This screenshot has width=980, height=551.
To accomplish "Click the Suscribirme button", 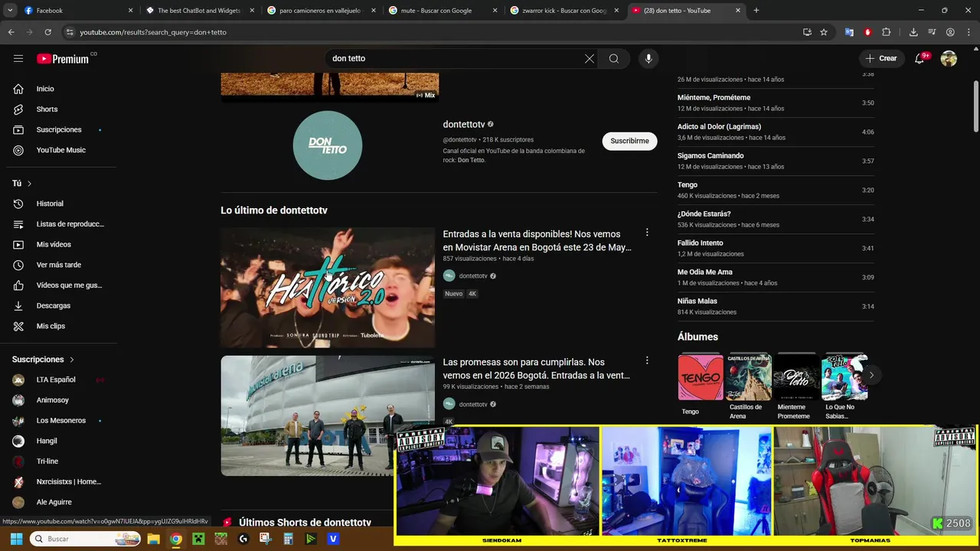I will pyautogui.click(x=629, y=141).
